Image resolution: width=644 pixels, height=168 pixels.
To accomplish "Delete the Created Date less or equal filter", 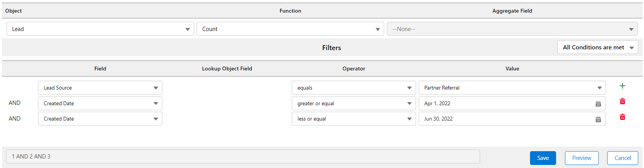I will pos(622,117).
